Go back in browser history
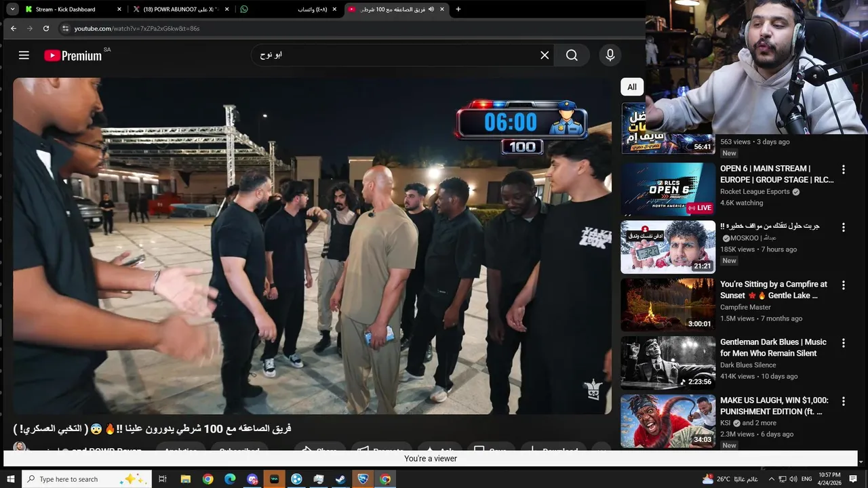Viewport: 868px width, 488px height. (x=14, y=28)
